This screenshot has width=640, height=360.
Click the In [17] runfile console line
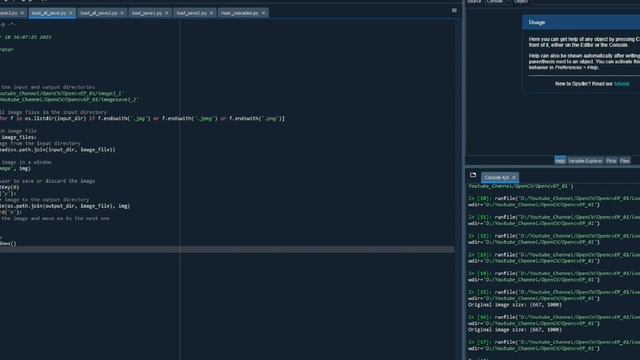click(554, 342)
